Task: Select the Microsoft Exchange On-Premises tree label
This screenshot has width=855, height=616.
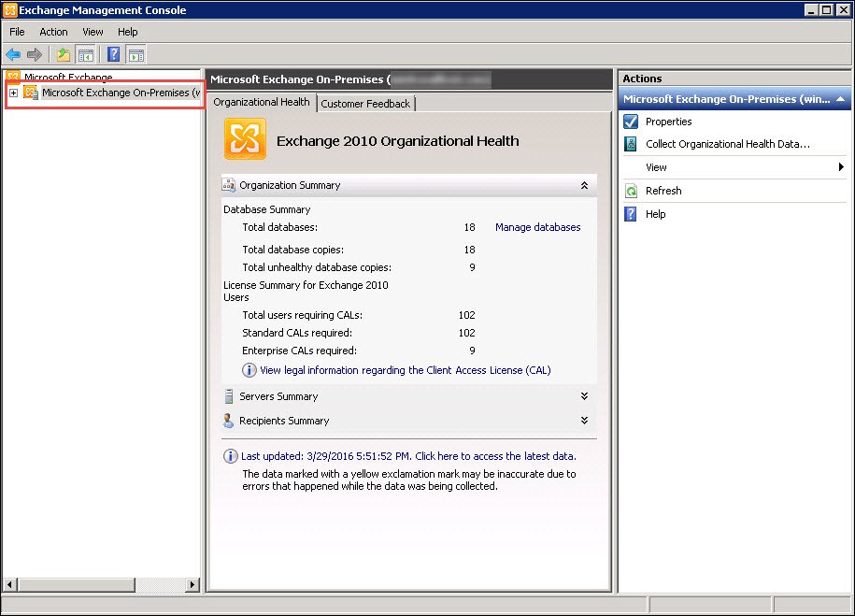Action: (121, 93)
